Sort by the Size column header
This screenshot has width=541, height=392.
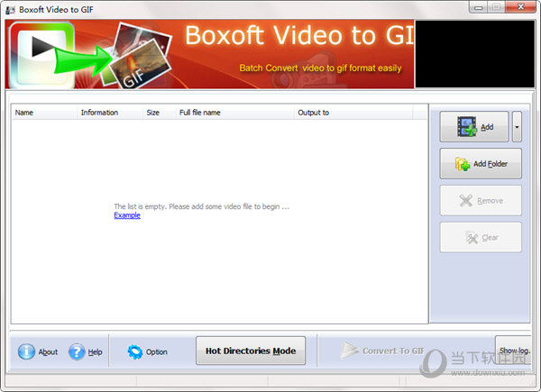pyautogui.click(x=159, y=113)
